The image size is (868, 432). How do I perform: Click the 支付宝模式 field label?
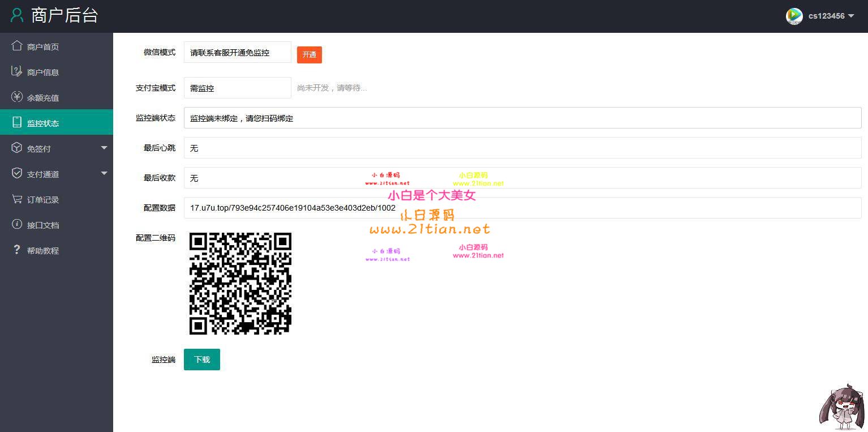click(x=156, y=88)
